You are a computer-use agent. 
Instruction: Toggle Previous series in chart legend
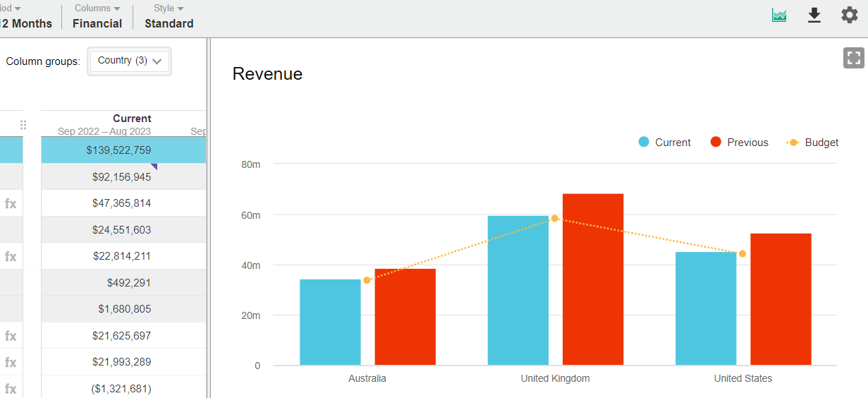739,143
